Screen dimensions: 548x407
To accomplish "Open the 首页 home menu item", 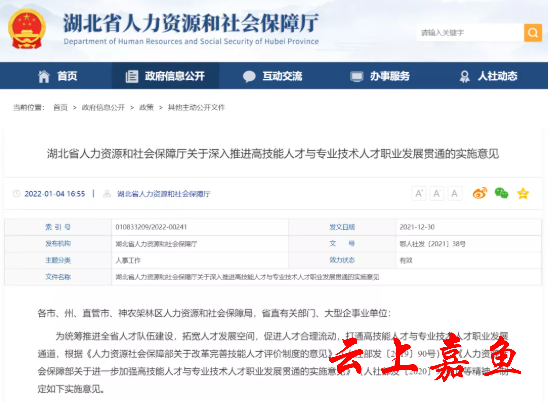I will coord(57,76).
